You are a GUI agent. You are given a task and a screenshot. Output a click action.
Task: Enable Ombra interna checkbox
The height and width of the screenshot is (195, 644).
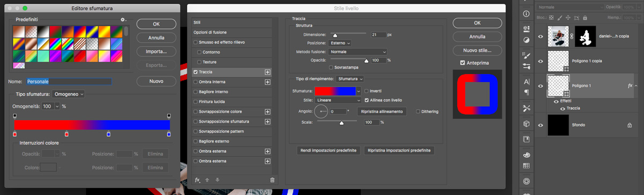(x=196, y=82)
